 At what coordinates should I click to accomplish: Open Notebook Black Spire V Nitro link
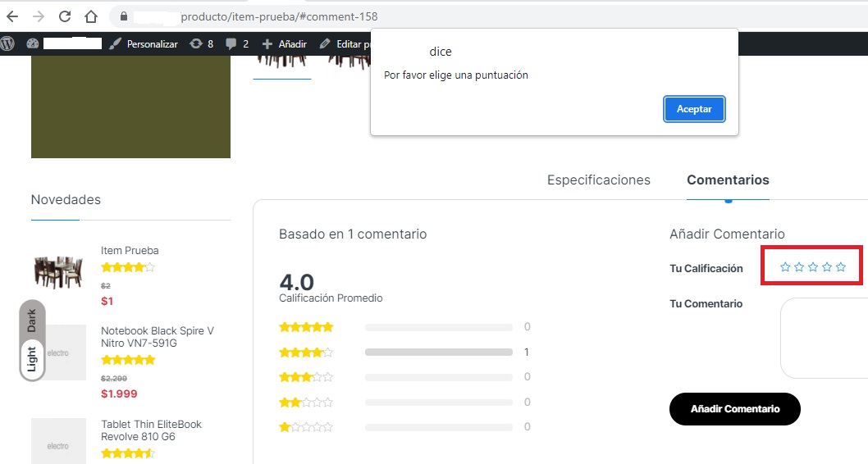(x=158, y=337)
